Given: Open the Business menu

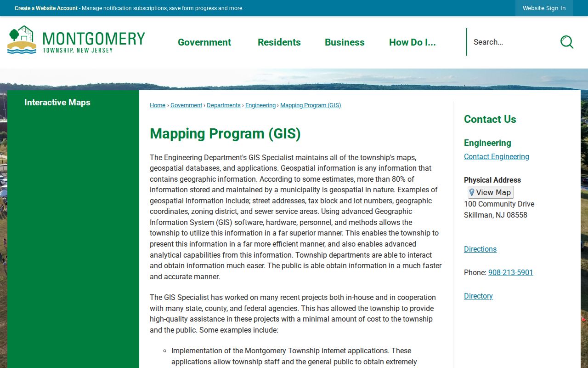Looking at the screenshot, I should [x=345, y=42].
